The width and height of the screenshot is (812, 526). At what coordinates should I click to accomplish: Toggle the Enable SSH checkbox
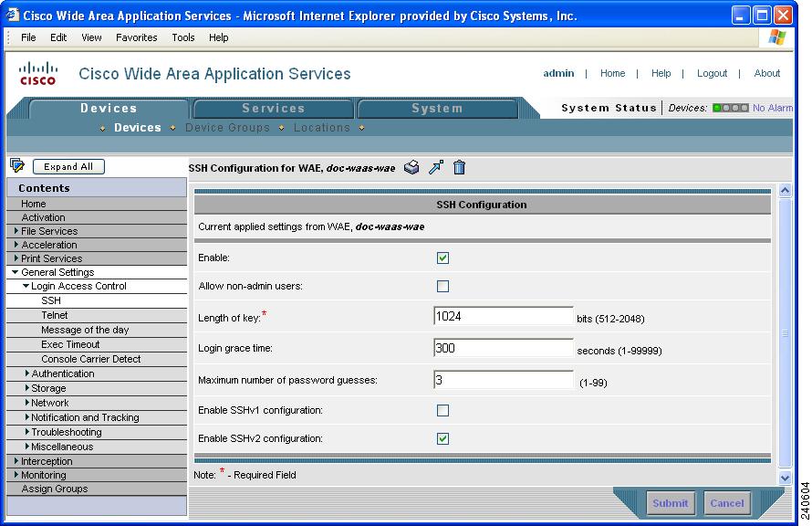click(442, 258)
